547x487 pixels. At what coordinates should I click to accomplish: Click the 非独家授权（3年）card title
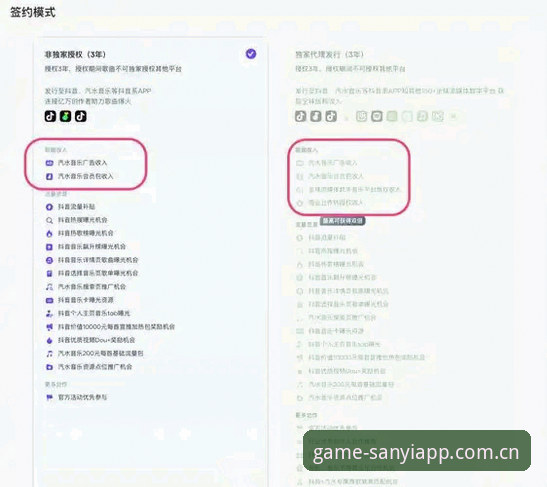(75, 54)
